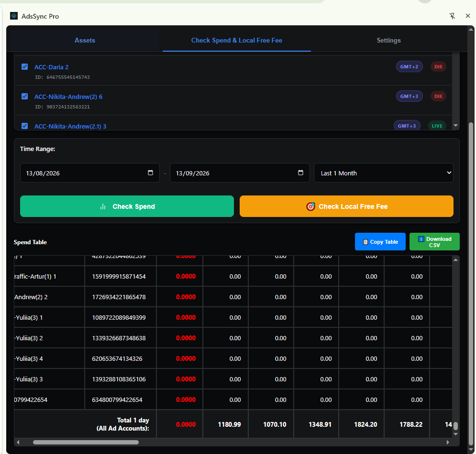
Task: Click the ACC-Daria 2 account name
Action: pyautogui.click(x=51, y=67)
